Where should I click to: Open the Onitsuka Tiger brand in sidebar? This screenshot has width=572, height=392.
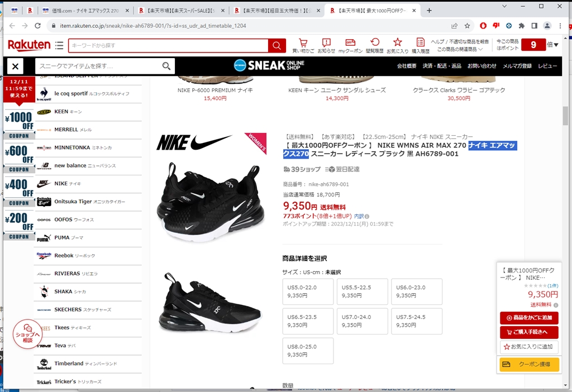88,202
